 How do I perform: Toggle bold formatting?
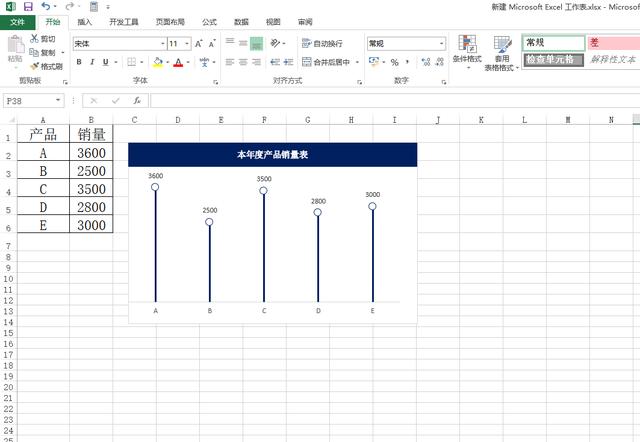coord(79,62)
